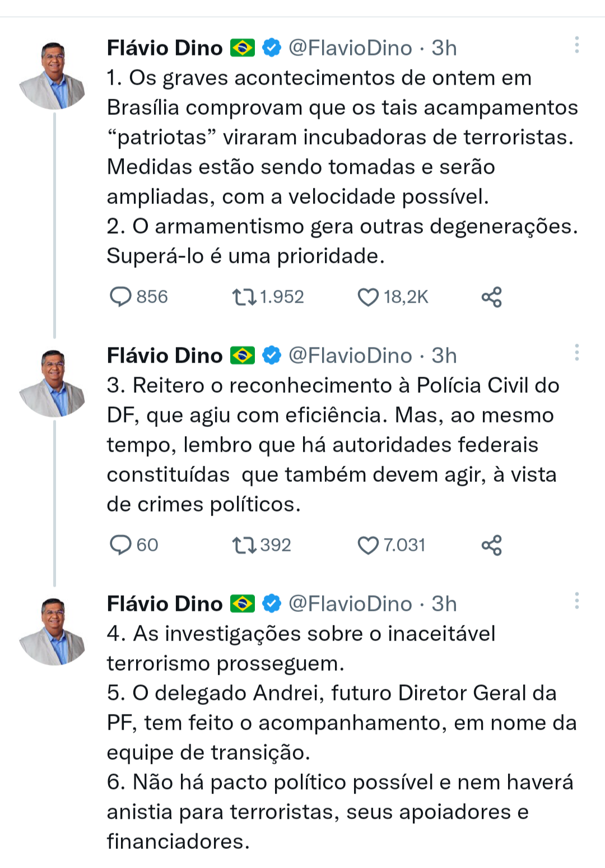This screenshot has width=605, height=868.
Task: Open Flávio Dino's avatar on second tweet
Action: (53, 383)
